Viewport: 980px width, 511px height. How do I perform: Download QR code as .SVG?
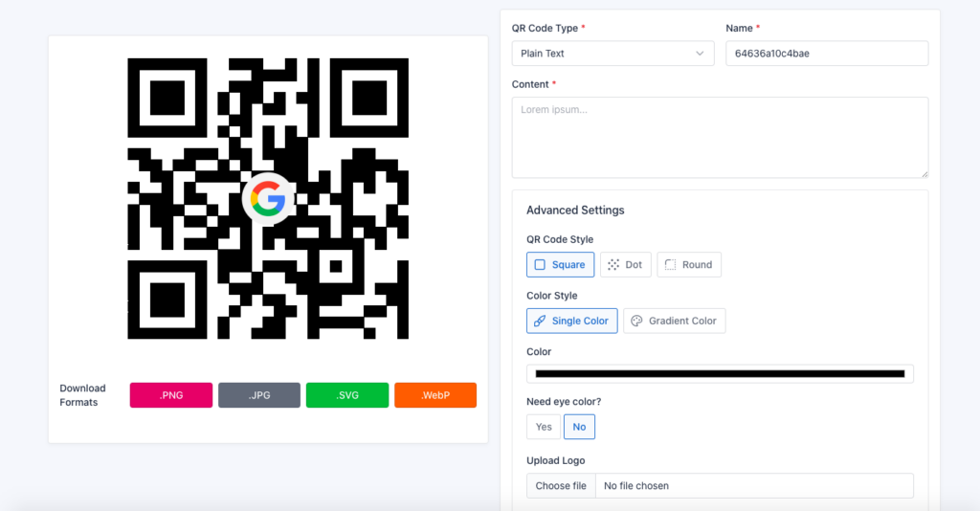click(347, 395)
